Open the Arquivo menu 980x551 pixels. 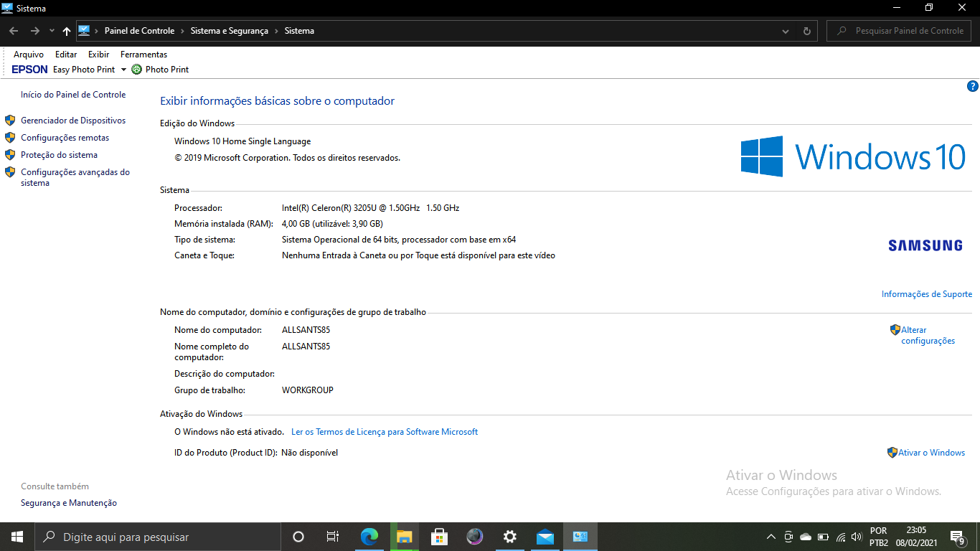[x=29, y=55]
